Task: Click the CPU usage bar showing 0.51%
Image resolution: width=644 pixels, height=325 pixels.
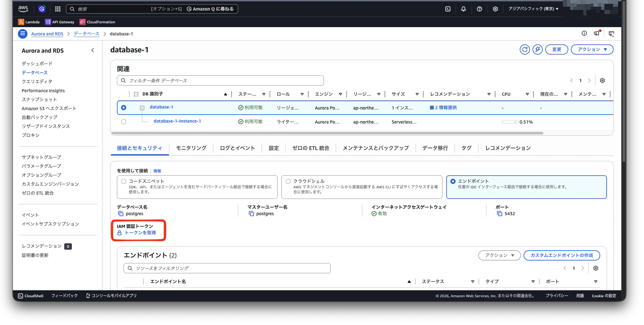Action: click(510, 122)
